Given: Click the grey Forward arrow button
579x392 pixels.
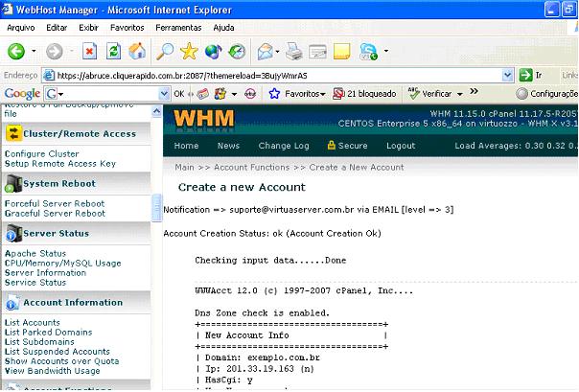Looking at the screenshot, I should tap(55, 51).
